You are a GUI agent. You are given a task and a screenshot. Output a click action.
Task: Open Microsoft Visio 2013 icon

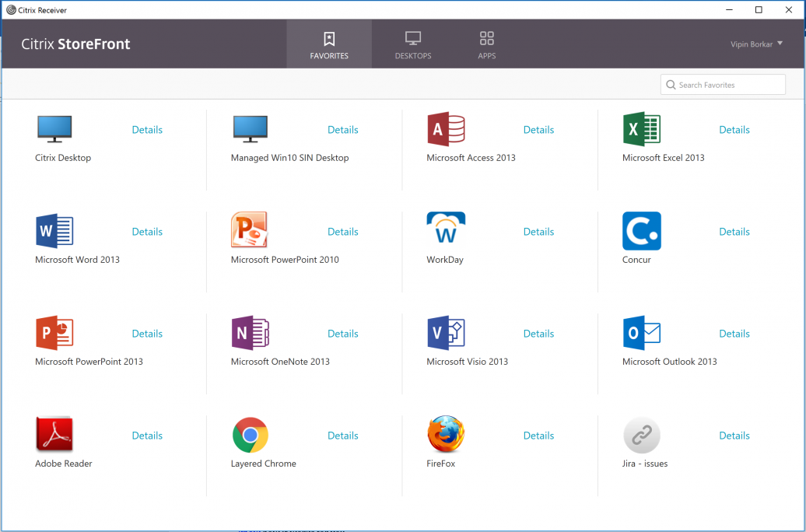[446, 333]
